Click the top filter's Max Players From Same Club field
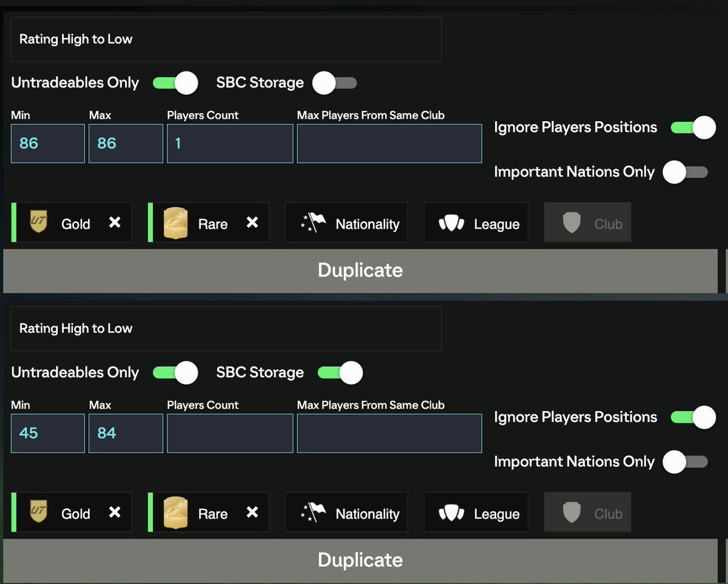This screenshot has height=584, width=728. click(389, 144)
